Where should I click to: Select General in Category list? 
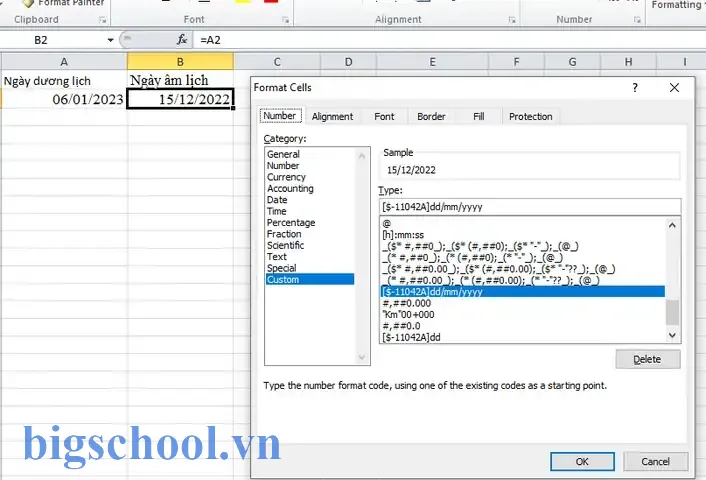coord(310,154)
